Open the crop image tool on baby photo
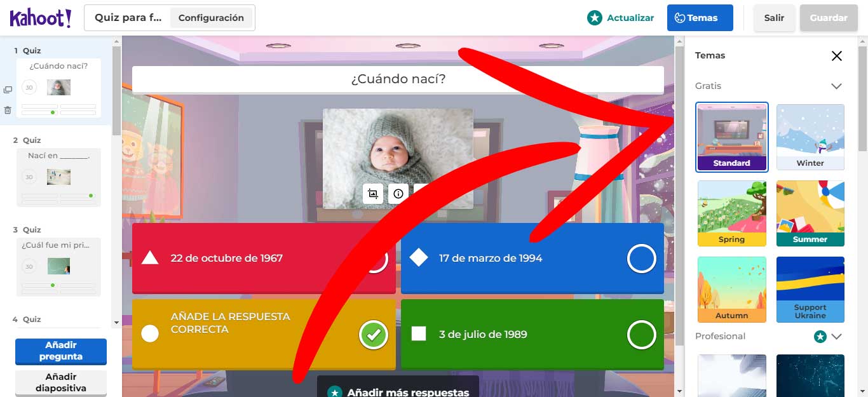This screenshot has height=397, width=868. click(373, 194)
